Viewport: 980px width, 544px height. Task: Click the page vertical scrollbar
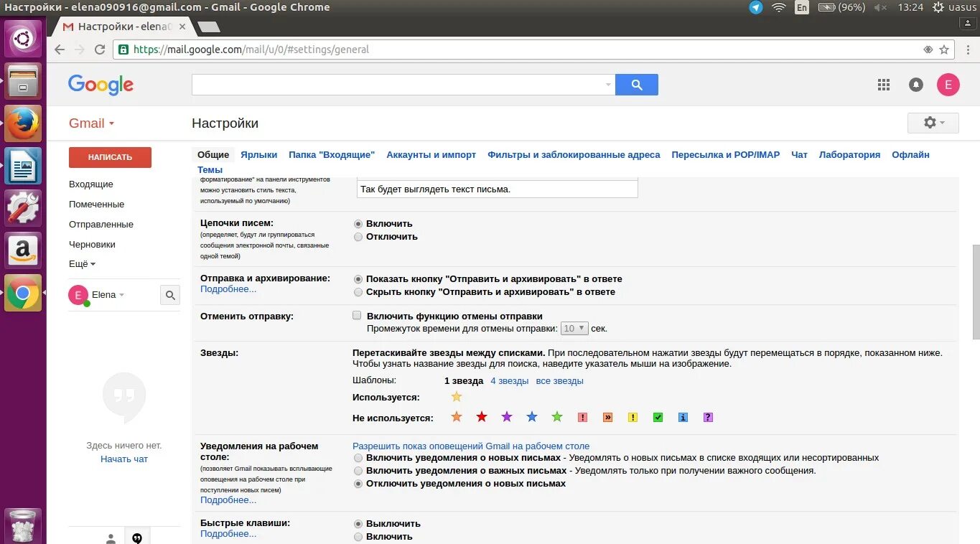click(976, 292)
